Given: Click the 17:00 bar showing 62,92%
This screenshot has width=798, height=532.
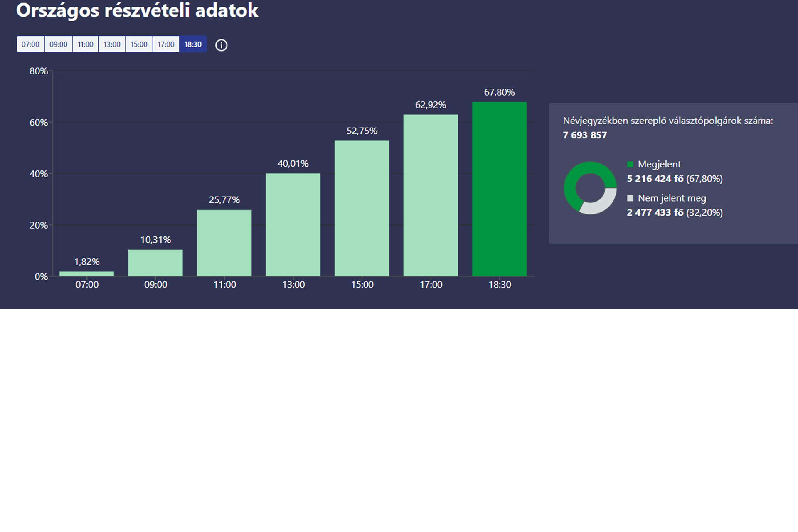Looking at the screenshot, I should click(431, 195).
